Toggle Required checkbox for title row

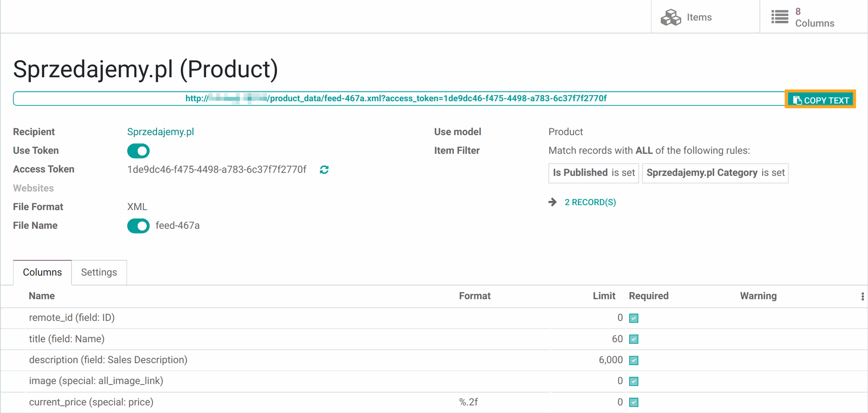pyautogui.click(x=634, y=339)
